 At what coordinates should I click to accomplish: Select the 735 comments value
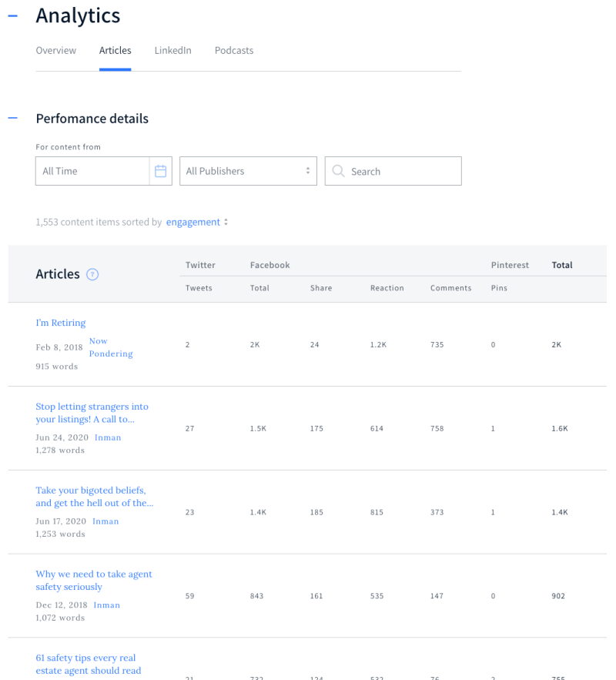point(437,345)
